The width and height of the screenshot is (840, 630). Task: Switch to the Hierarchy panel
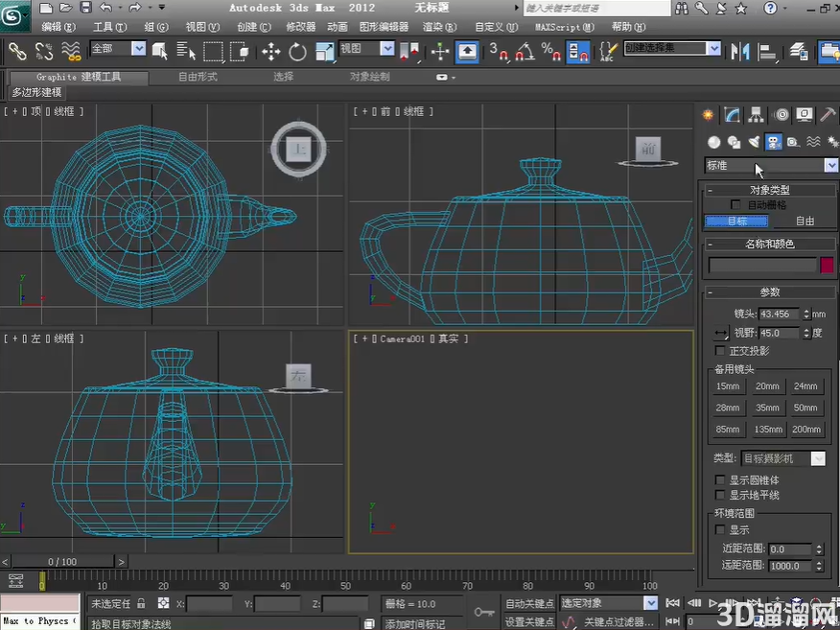(x=757, y=114)
